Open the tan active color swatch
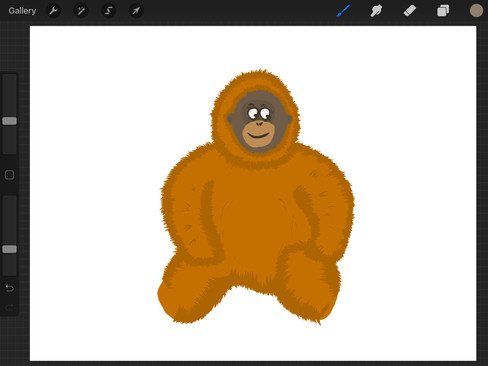 [x=476, y=11]
